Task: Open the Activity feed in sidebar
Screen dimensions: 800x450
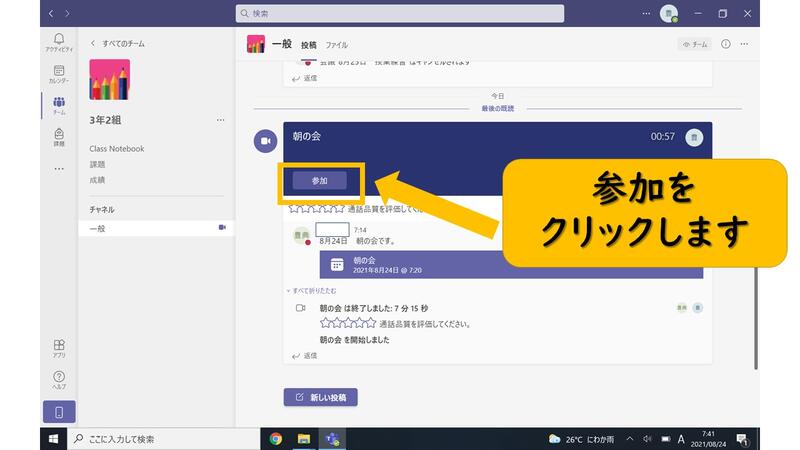Action: (x=59, y=43)
